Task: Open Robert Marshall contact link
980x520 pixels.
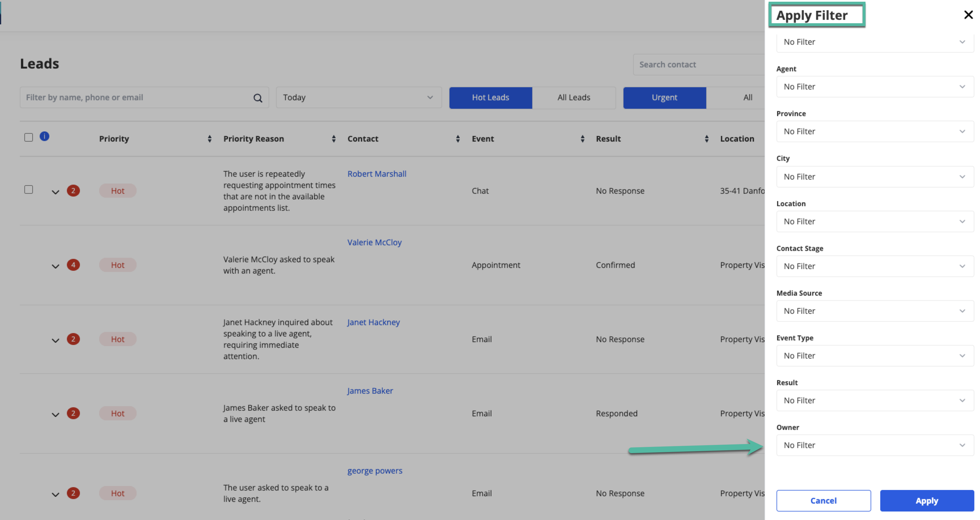Action: [377, 174]
